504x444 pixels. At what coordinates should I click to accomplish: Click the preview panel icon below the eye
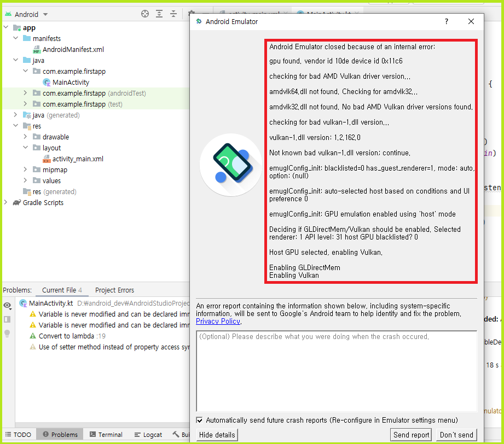7,319
